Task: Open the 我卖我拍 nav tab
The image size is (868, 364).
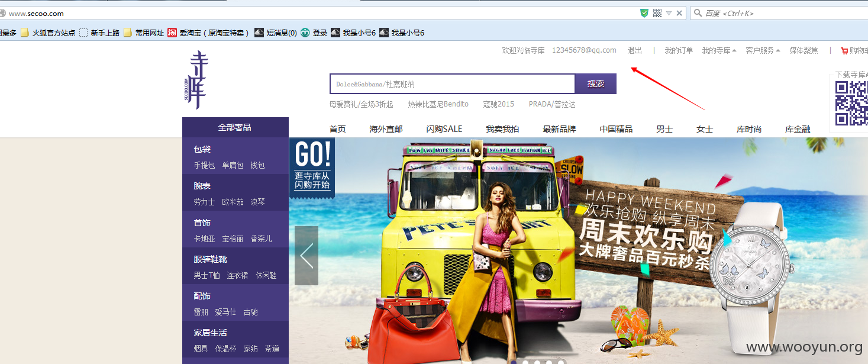Action: (502, 129)
